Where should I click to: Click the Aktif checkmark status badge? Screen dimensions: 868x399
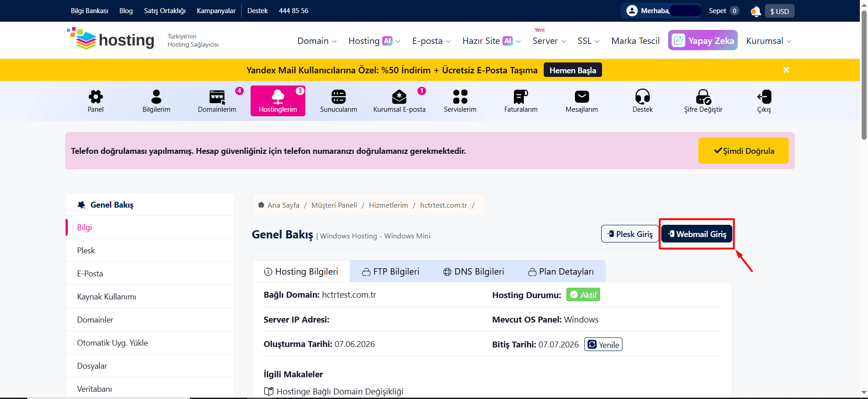point(583,295)
